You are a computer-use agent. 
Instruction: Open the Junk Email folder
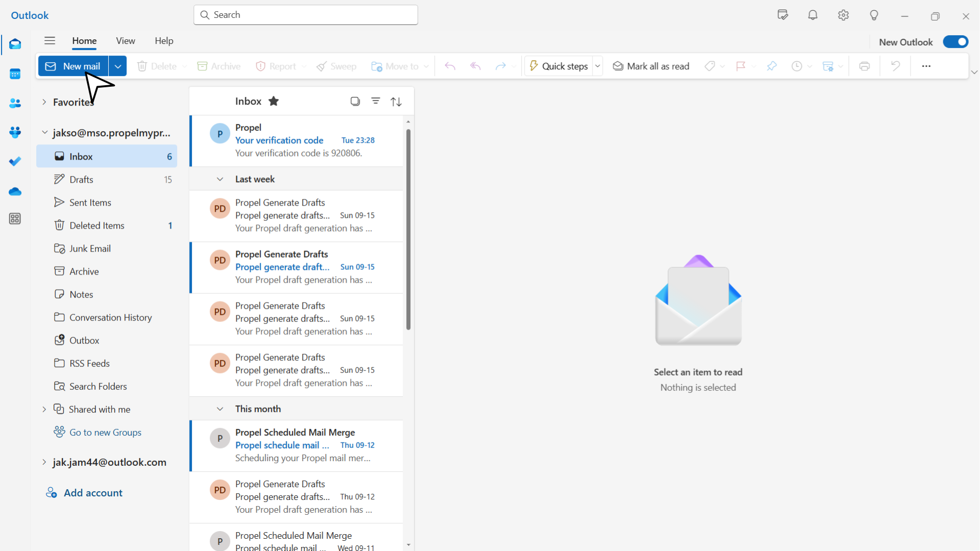pos(107,248)
